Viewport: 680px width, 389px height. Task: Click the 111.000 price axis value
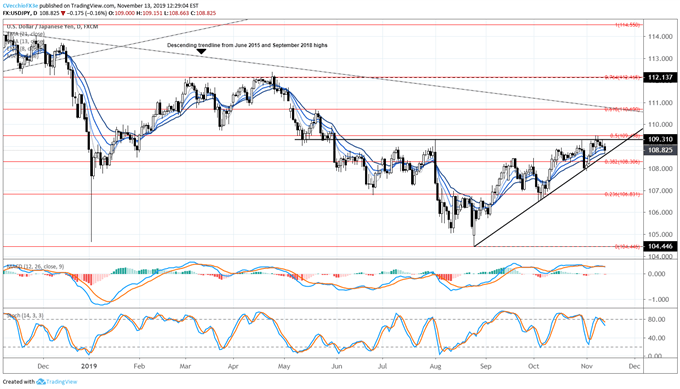point(660,103)
